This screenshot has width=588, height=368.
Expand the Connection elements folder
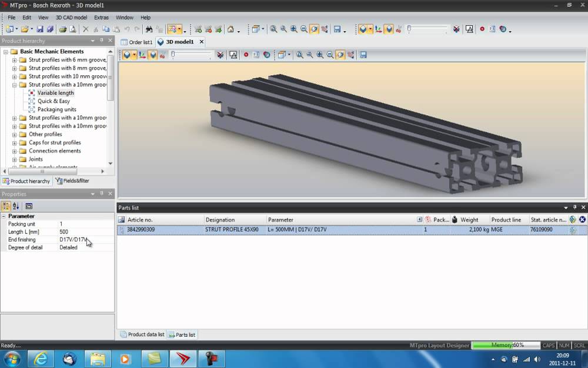(14, 151)
